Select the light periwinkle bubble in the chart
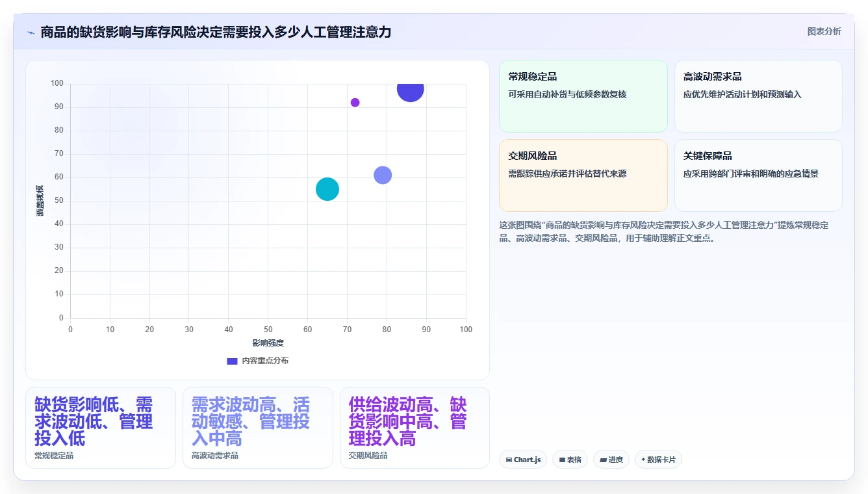Screen dimensions: 868x494 coord(383,175)
